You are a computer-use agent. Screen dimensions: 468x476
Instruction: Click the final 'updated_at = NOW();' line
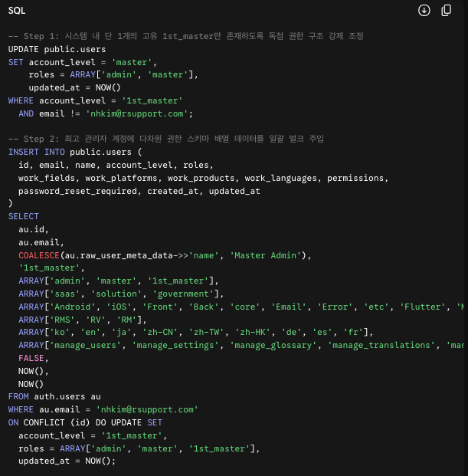pos(67,461)
